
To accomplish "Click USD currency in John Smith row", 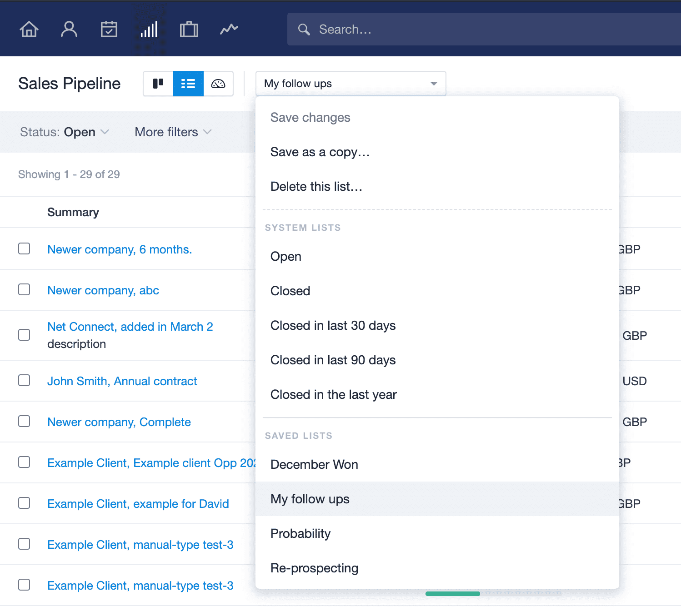I will (x=635, y=381).
